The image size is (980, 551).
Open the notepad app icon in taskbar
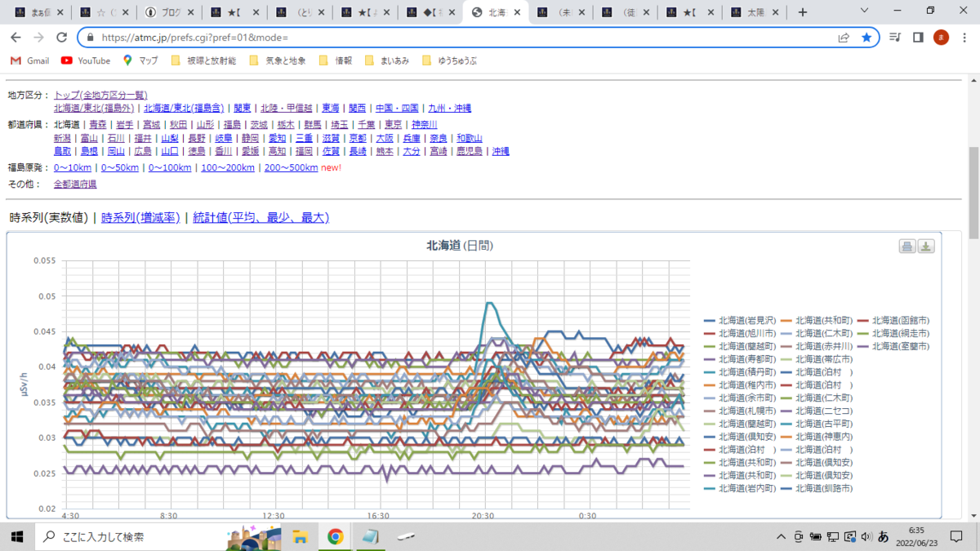click(371, 536)
